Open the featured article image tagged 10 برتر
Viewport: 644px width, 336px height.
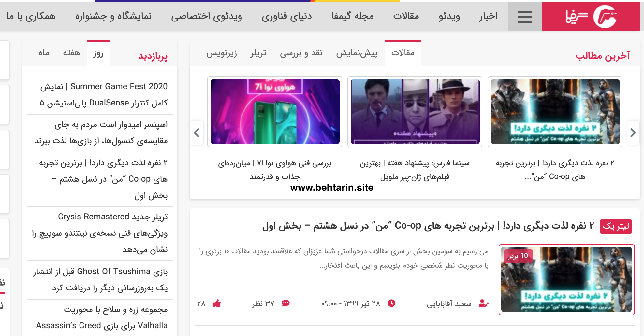pyautogui.click(x=566, y=279)
